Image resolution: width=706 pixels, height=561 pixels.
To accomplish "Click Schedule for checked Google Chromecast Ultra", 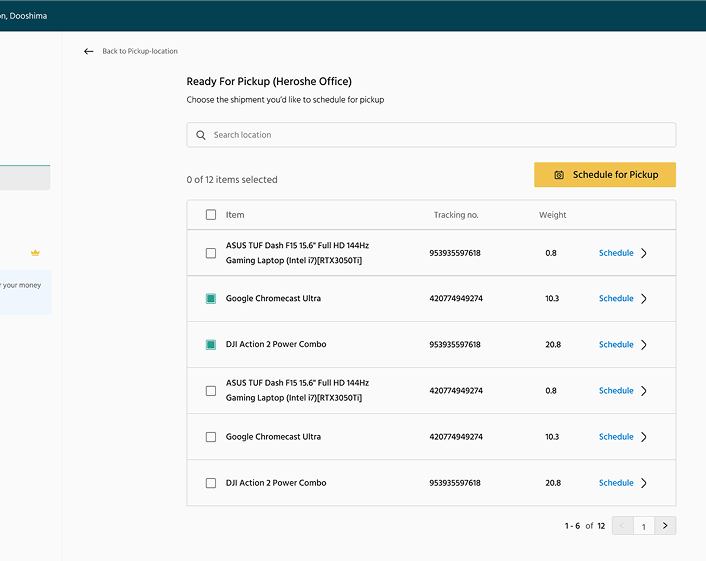I will pos(616,299).
